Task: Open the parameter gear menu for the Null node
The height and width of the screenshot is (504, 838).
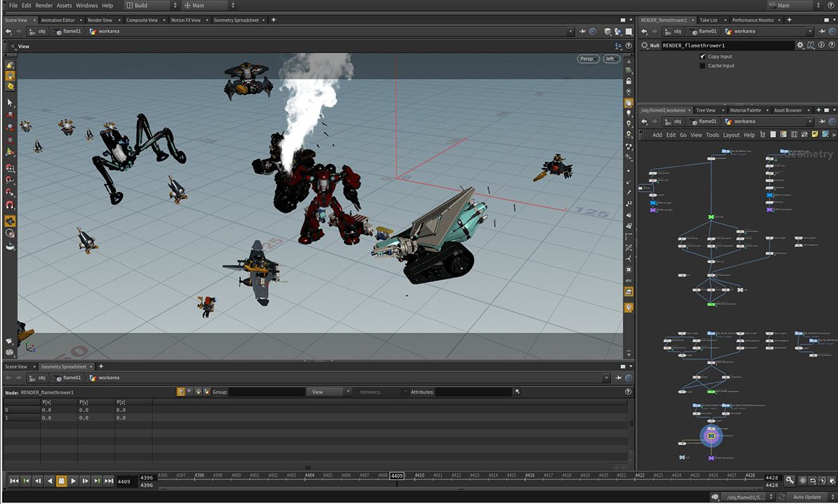Action: 800,45
